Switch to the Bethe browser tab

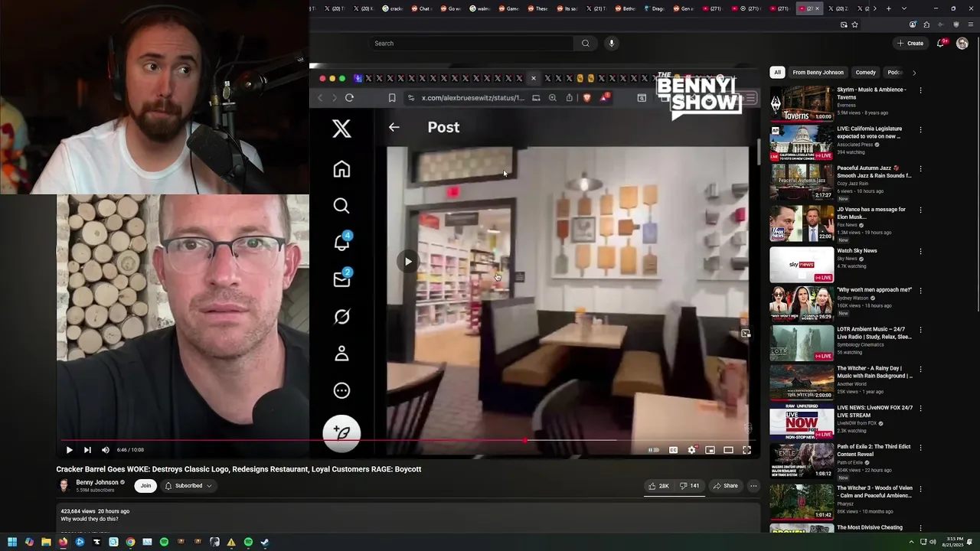pos(626,8)
